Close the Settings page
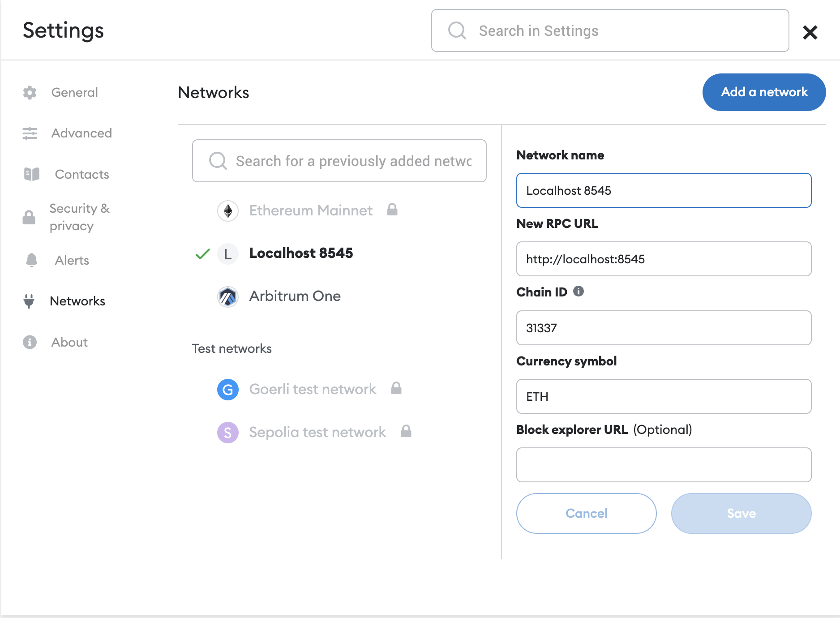840x618 pixels. point(810,32)
